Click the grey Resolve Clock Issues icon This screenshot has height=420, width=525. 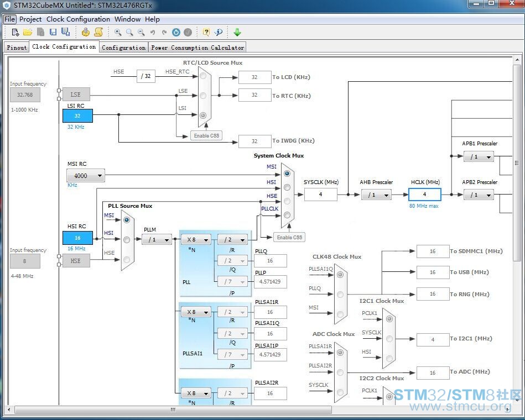[188, 32]
